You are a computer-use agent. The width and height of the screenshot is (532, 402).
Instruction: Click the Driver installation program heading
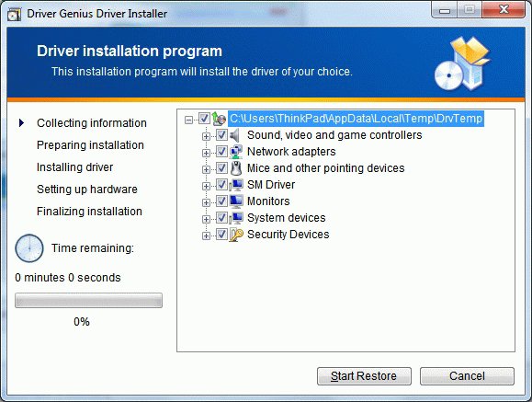[130, 52]
